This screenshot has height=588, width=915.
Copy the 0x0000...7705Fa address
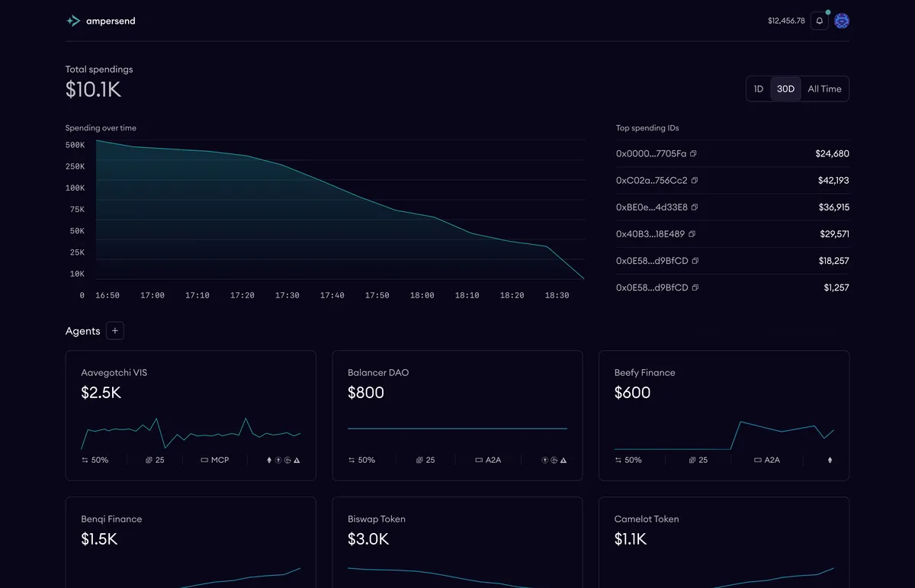click(x=693, y=154)
